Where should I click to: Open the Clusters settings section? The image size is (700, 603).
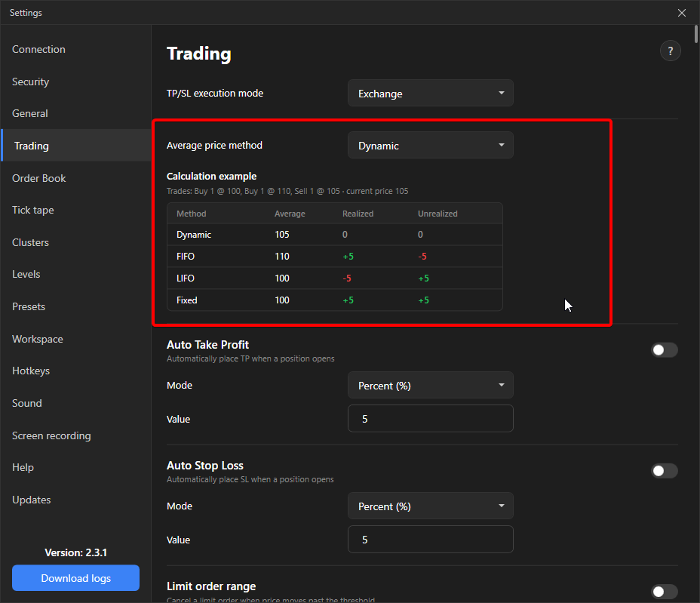pyautogui.click(x=76, y=242)
